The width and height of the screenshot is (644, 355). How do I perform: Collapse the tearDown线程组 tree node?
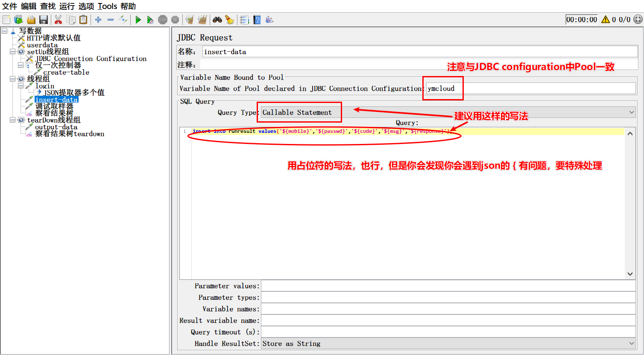[x=13, y=120]
